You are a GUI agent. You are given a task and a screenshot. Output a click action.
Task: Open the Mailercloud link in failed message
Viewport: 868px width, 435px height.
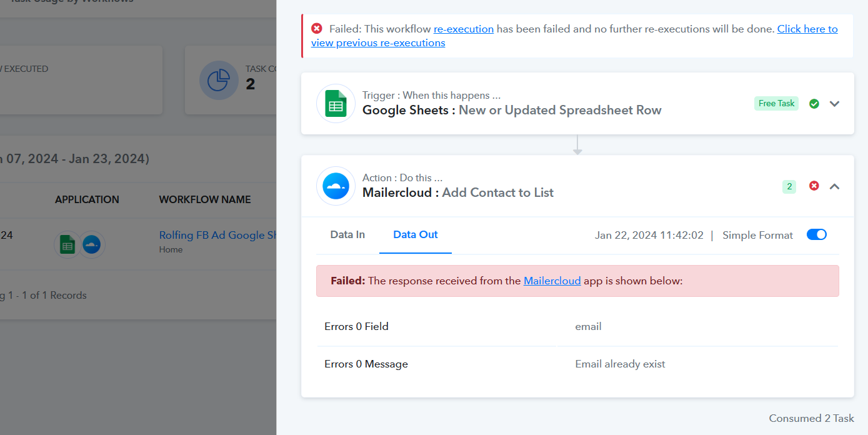pyautogui.click(x=552, y=281)
